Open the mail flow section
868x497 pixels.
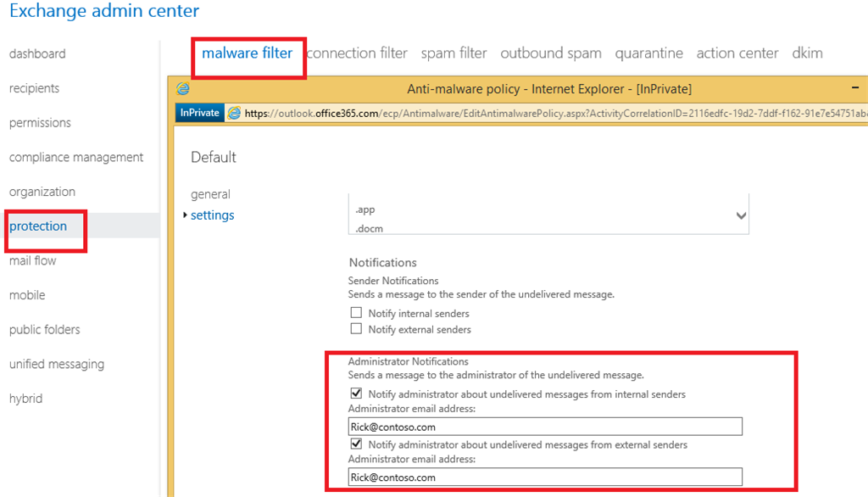coord(31,260)
